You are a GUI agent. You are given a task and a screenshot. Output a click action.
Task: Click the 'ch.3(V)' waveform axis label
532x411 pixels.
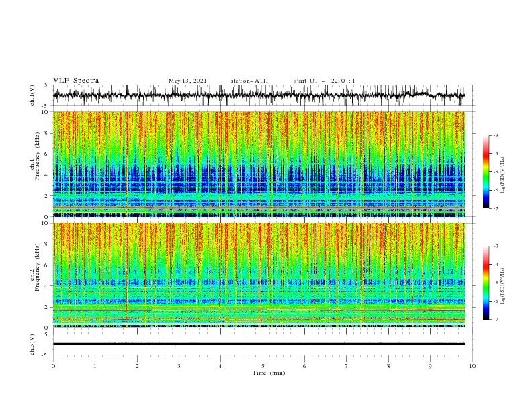pos(32,345)
